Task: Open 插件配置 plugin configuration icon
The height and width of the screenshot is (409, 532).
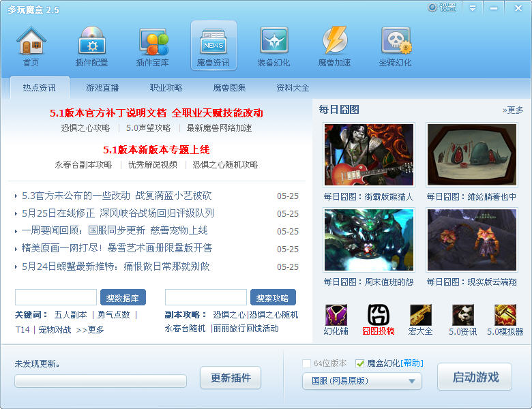Action: (91, 46)
